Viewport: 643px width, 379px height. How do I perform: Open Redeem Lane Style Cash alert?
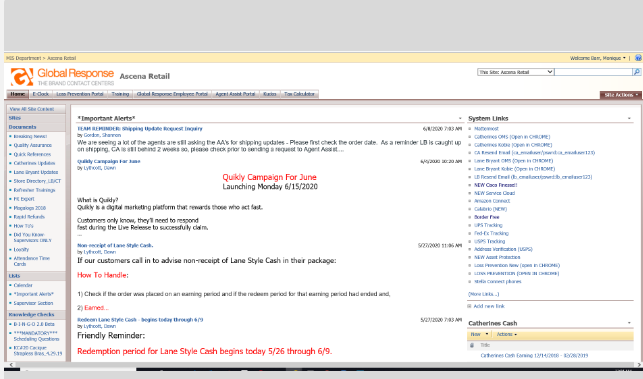(x=140, y=320)
